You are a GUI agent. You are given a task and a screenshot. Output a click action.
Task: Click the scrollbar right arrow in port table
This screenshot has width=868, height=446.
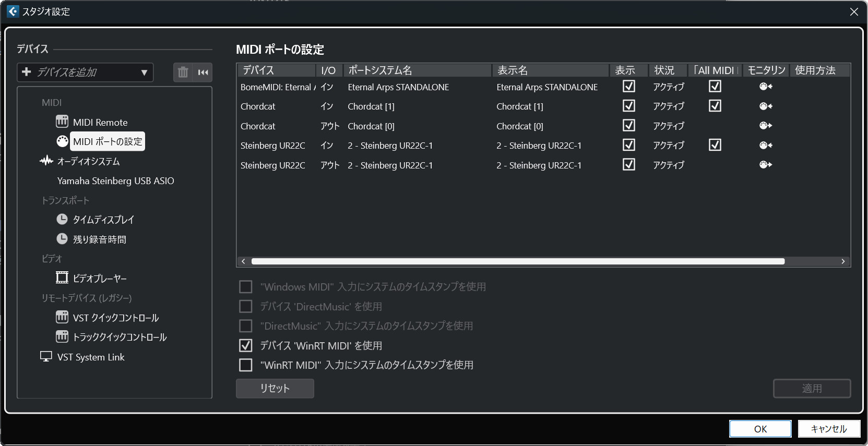pos(843,261)
